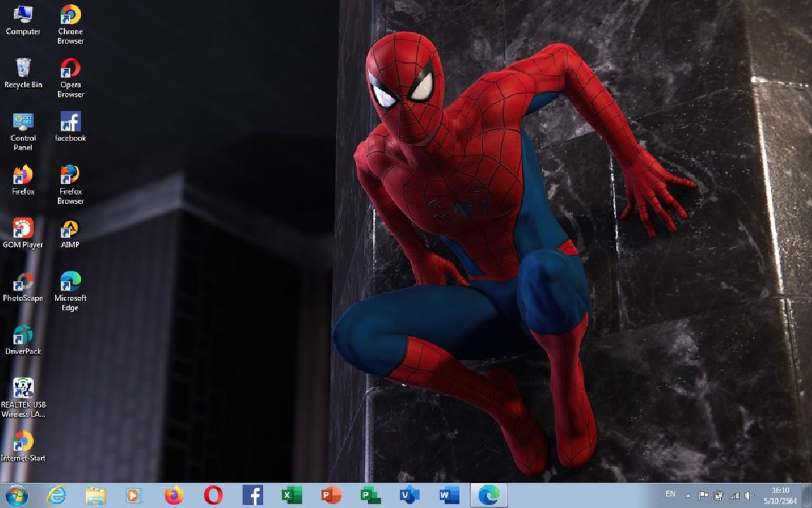Launch Firefox from the taskbar

[174, 495]
